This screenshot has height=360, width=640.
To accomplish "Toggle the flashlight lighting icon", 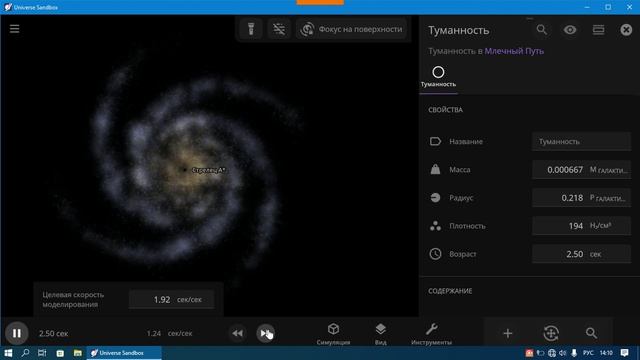I will tap(251, 29).
